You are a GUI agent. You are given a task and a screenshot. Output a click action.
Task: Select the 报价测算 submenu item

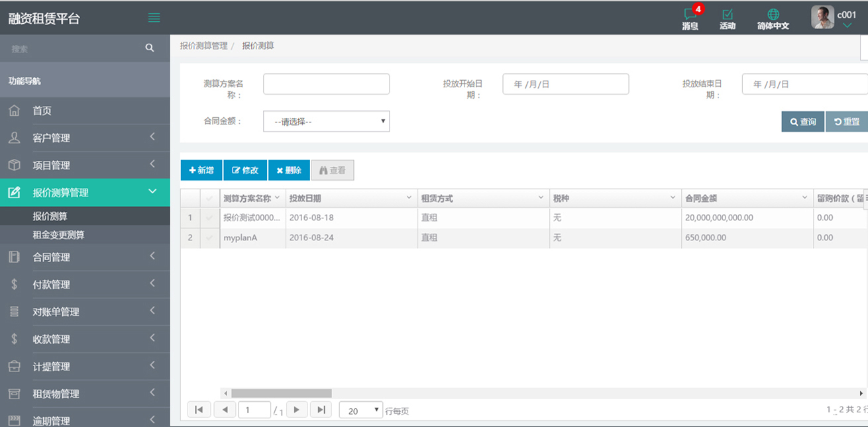(85, 216)
